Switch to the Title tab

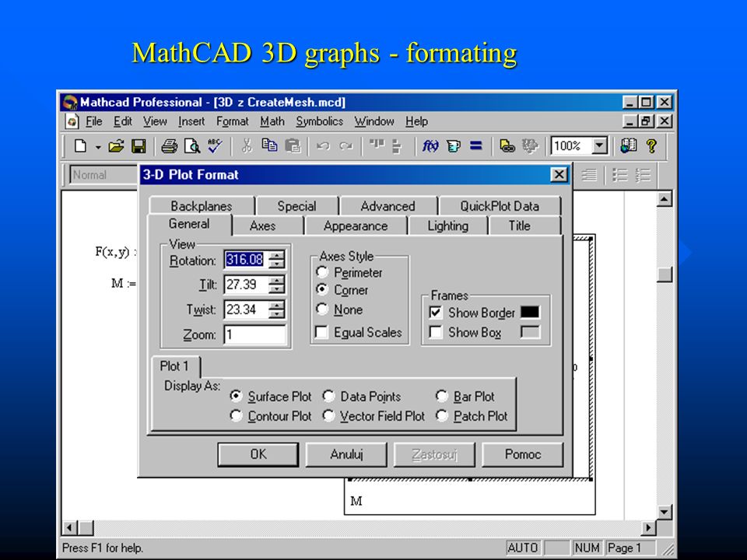pyautogui.click(x=519, y=226)
